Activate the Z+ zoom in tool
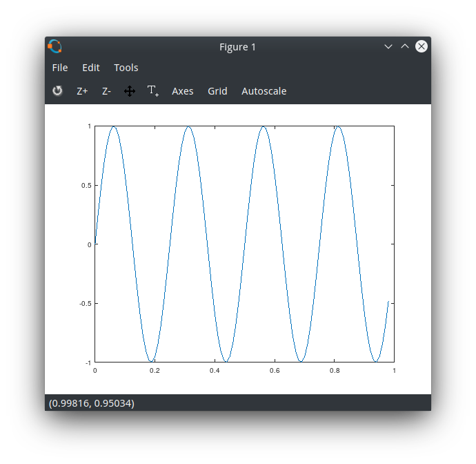 [x=82, y=91]
